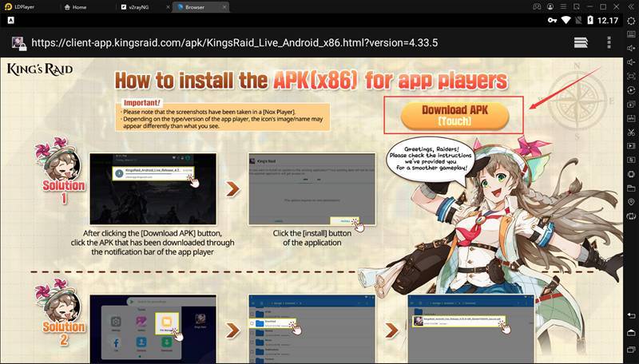Click the 'Greetings, Raiders!' speech bubble
Viewport: 639px width, 364px height.
click(431, 158)
